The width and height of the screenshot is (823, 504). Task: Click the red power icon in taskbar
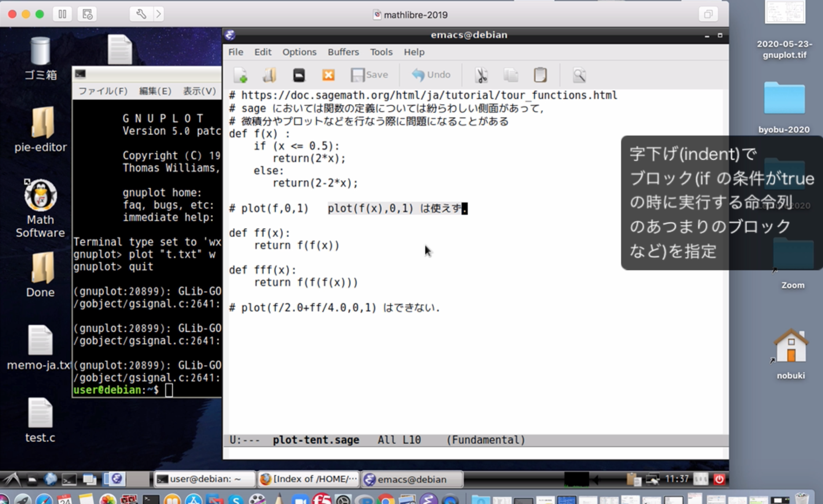pos(719,479)
